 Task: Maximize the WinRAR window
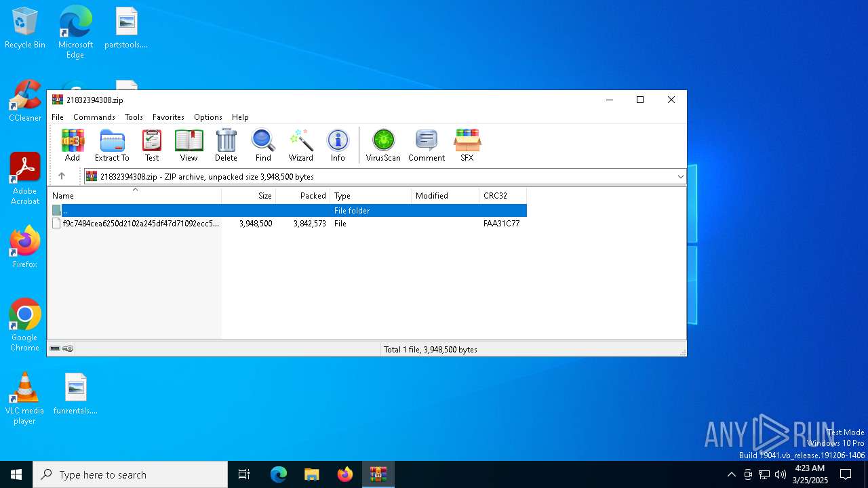pyautogui.click(x=639, y=100)
